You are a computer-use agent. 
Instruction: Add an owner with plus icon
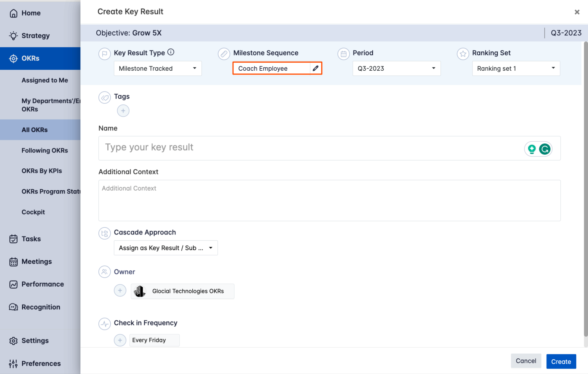pyautogui.click(x=120, y=291)
